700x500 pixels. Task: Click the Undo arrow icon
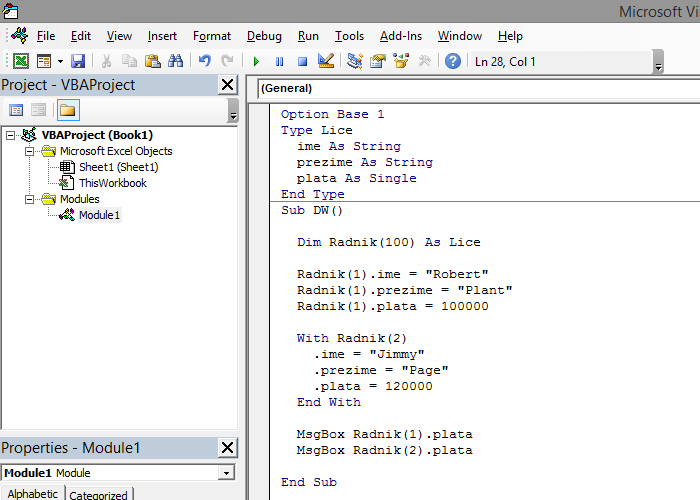tap(205, 62)
